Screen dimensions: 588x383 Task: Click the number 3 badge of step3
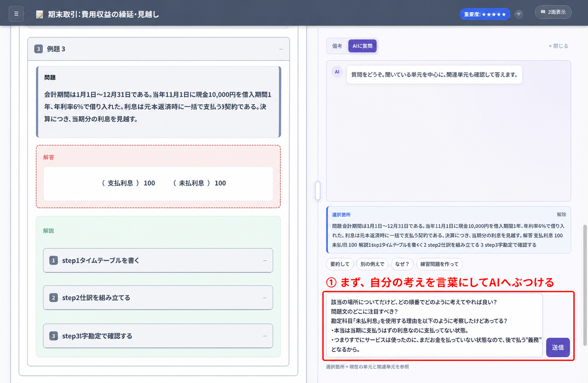coord(54,336)
